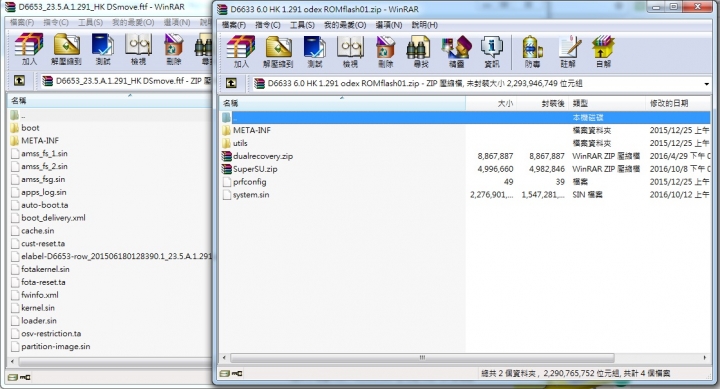Select the prfconfig file row
This screenshot has height=389, width=720.
(465, 182)
